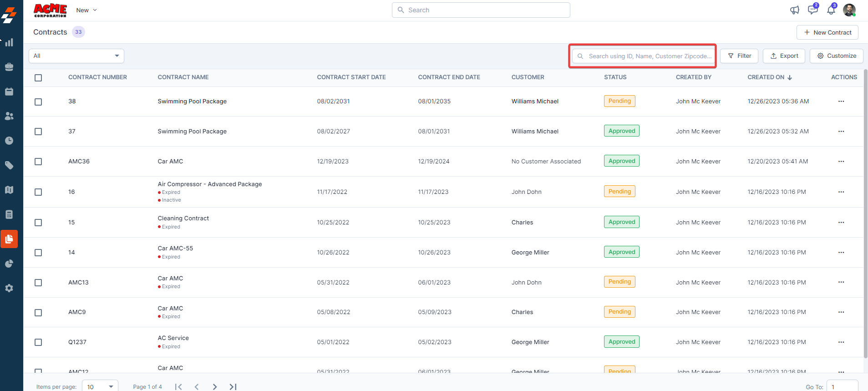Click the Contract Name column header

tap(183, 77)
